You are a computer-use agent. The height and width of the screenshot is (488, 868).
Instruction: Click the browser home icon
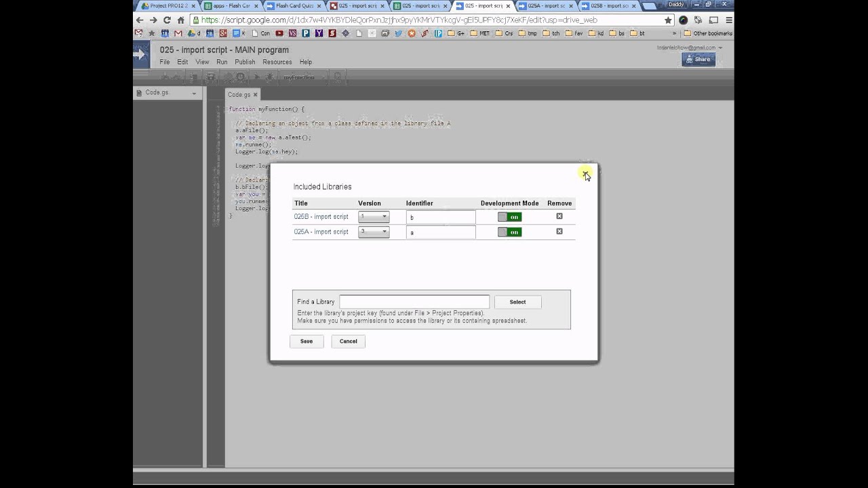pos(180,20)
